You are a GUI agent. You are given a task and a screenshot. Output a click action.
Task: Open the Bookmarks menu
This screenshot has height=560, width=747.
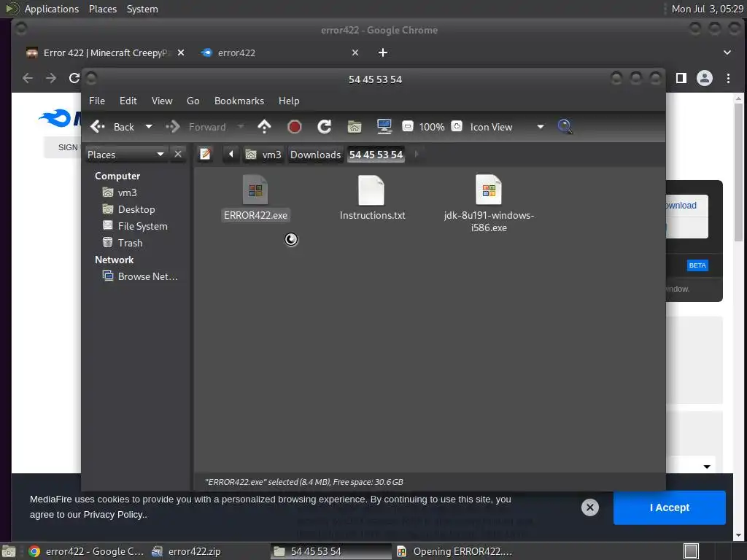(x=239, y=101)
